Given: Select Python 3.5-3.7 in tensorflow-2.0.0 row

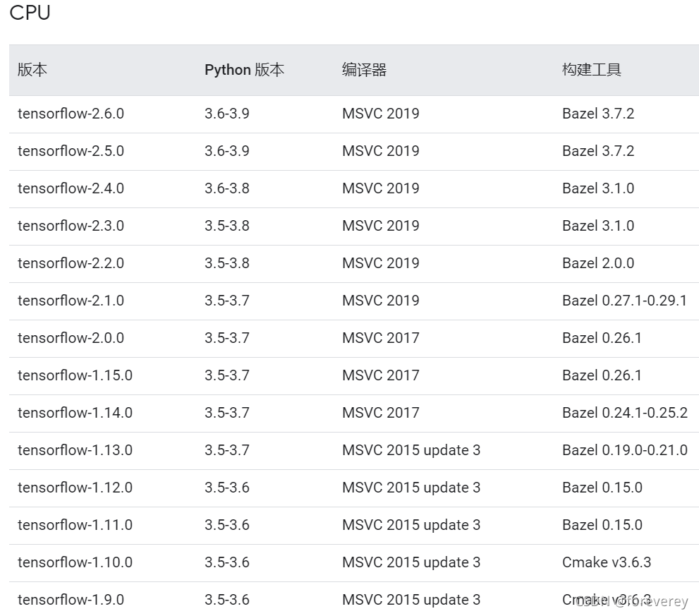Looking at the screenshot, I should (x=227, y=339).
